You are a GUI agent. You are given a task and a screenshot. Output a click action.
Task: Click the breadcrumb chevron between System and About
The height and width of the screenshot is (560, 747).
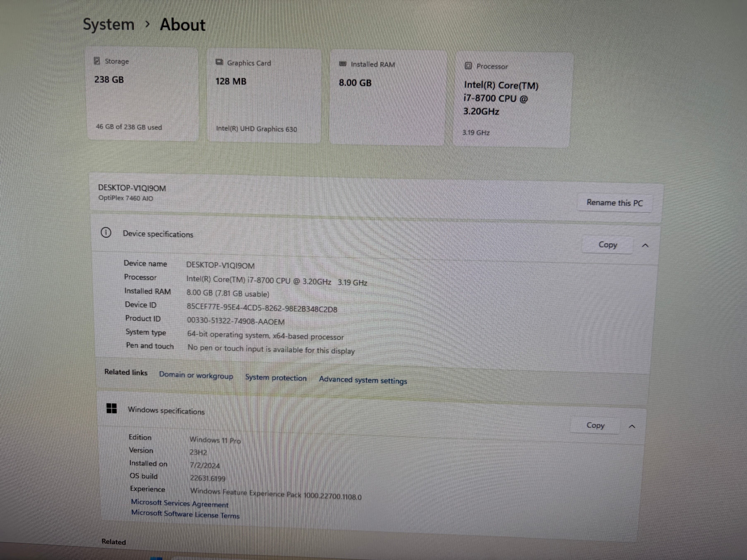coord(147,24)
